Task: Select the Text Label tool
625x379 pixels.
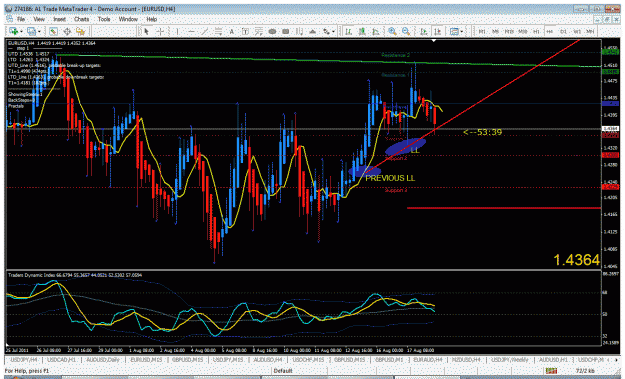Action: [x=245, y=31]
